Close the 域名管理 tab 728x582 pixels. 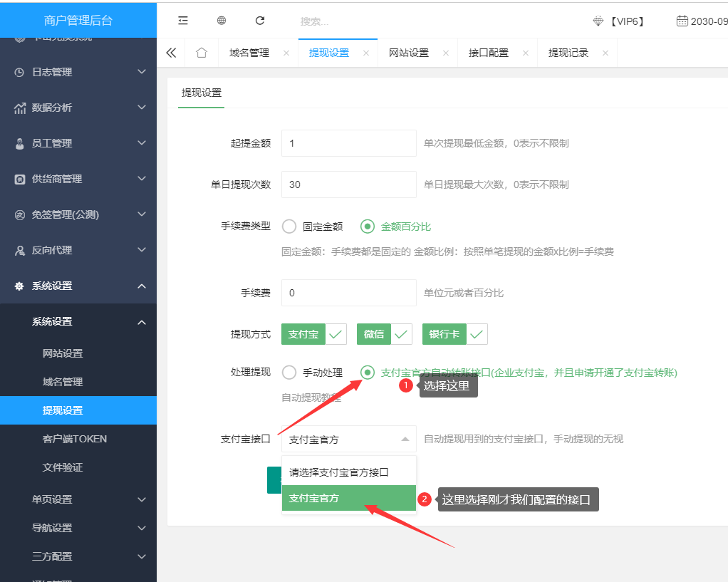click(286, 53)
